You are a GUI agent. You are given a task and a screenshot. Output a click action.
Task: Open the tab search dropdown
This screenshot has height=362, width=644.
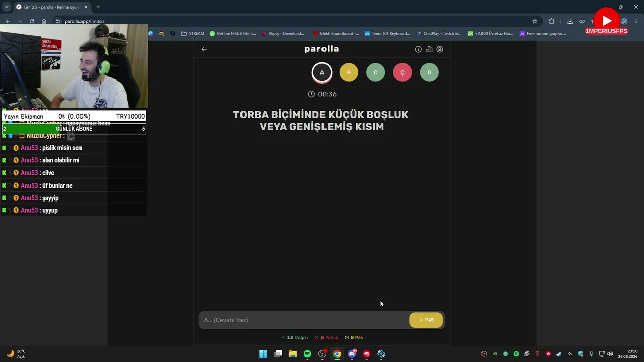[7, 7]
